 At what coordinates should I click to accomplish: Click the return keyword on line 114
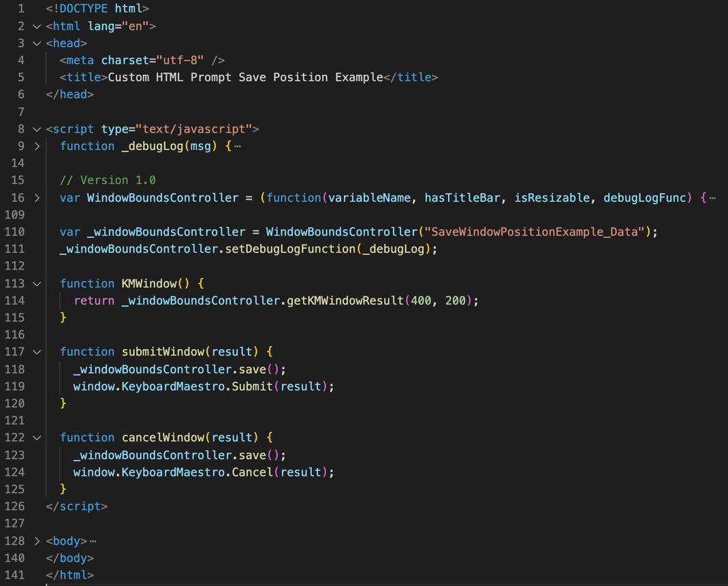coord(94,300)
